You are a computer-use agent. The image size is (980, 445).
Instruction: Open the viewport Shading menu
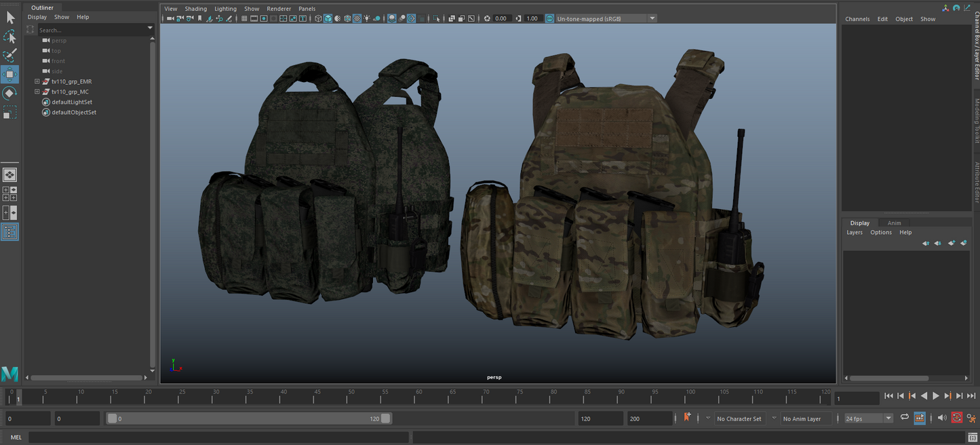click(x=195, y=9)
